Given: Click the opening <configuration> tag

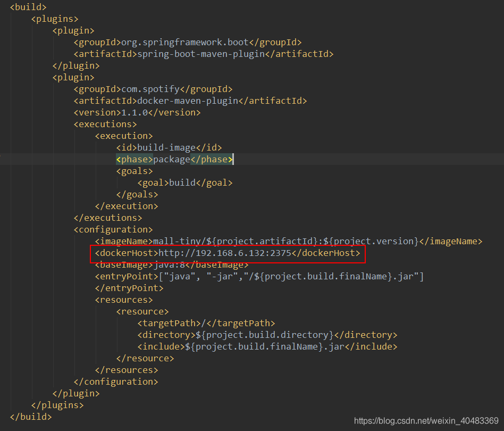Looking at the screenshot, I should (x=113, y=230).
